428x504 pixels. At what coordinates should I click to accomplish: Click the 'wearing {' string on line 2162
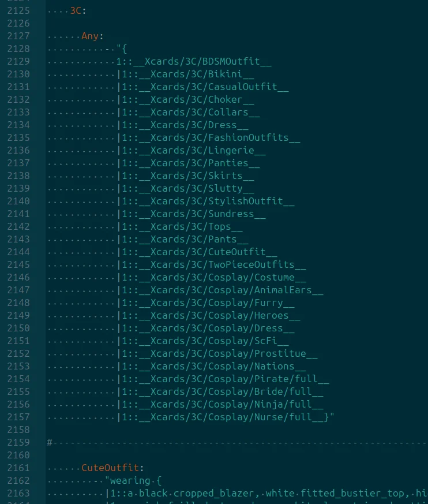133,481
